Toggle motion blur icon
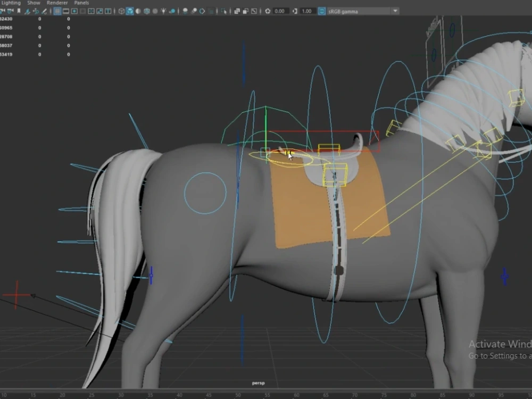Viewport: 532px width, 399px height. point(194,11)
